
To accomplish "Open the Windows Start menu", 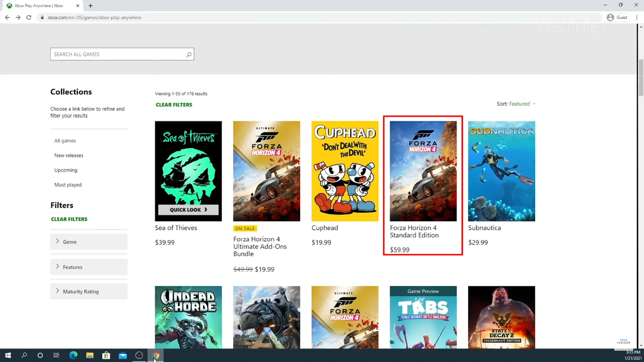I will (x=8, y=355).
